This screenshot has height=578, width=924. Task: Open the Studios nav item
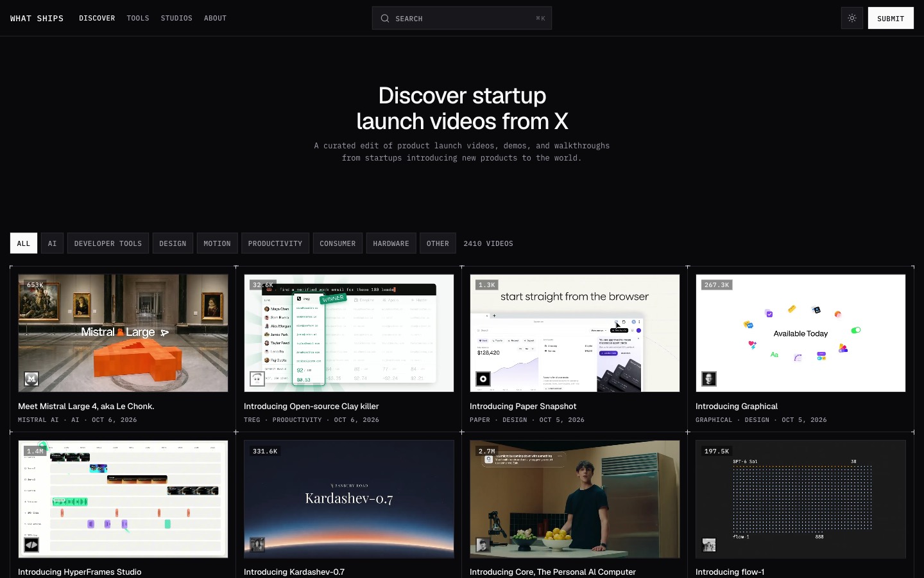click(x=176, y=18)
